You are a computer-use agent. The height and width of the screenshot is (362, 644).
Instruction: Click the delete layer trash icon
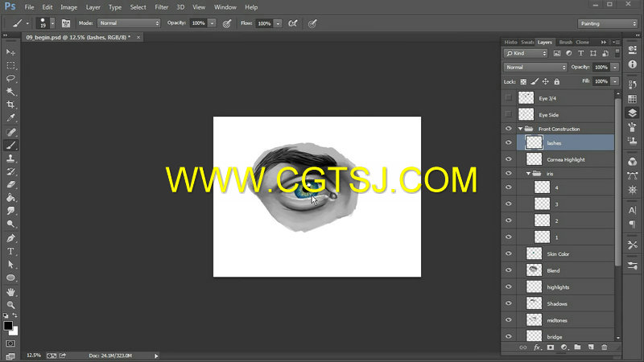(x=605, y=348)
